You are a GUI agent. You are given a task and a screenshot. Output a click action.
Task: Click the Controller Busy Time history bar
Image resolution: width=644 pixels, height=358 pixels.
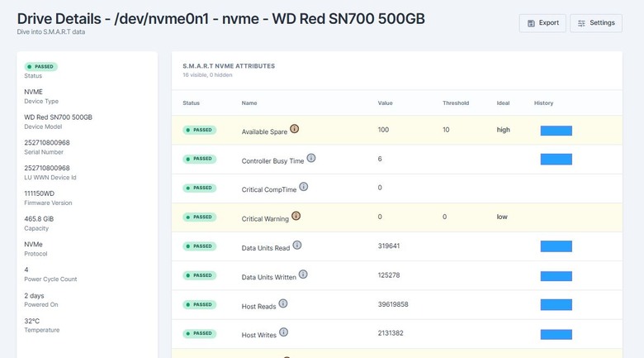(x=556, y=160)
